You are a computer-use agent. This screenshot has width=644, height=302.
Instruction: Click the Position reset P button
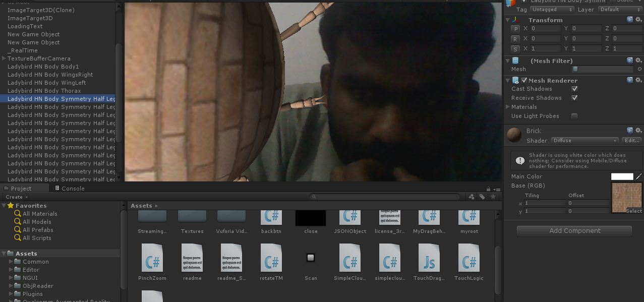[515, 29]
